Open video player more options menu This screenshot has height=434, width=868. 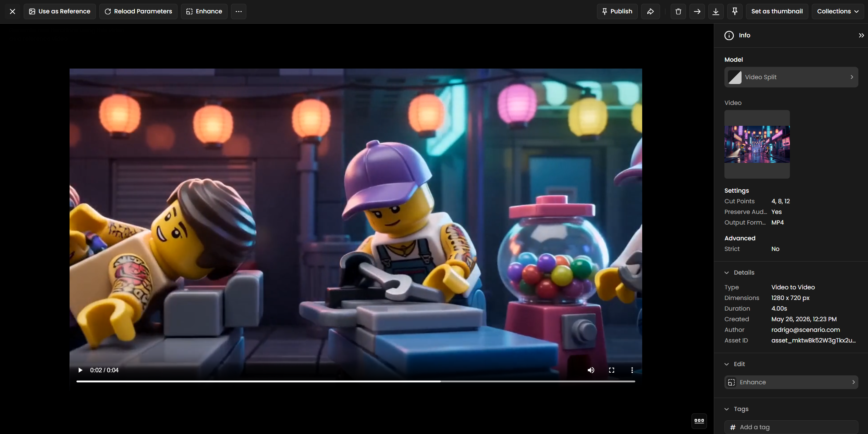pyautogui.click(x=632, y=370)
